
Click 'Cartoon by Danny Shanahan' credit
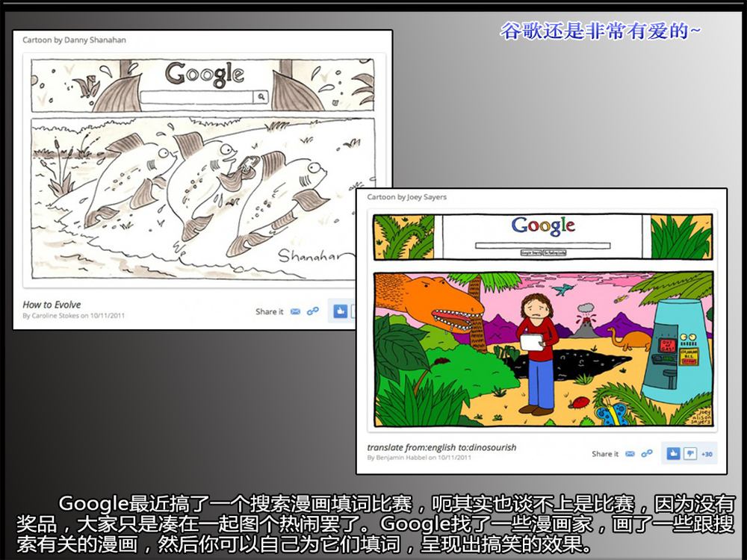click(x=74, y=40)
